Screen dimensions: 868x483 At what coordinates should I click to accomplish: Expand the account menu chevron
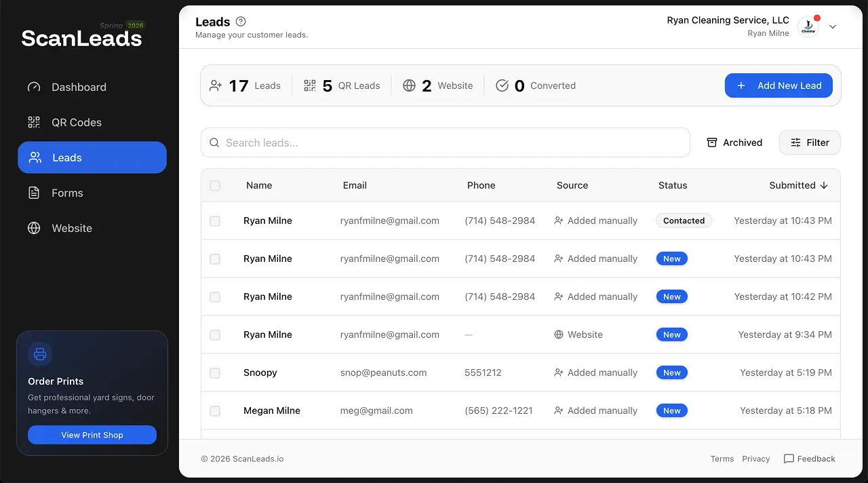click(x=832, y=26)
